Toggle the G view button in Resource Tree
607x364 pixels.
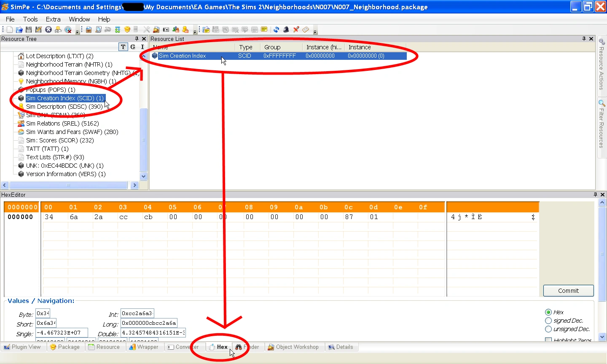pyautogui.click(x=133, y=47)
